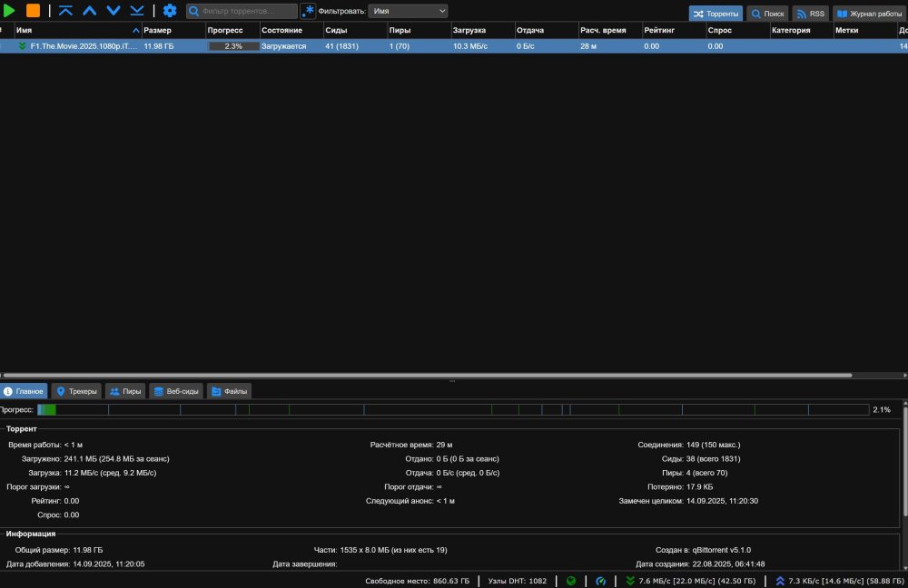Switch to the Торренты tab

click(x=716, y=14)
